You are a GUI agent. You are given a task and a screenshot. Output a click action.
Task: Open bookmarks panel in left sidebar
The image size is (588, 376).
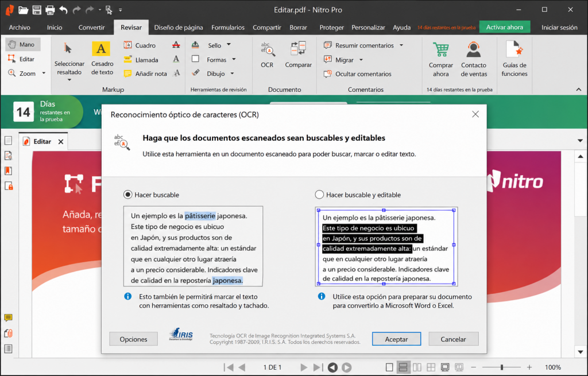tap(8, 171)
